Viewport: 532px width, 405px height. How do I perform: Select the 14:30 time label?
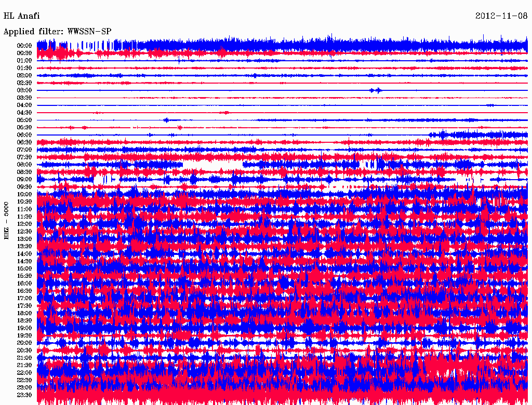(x=24, y=262)
